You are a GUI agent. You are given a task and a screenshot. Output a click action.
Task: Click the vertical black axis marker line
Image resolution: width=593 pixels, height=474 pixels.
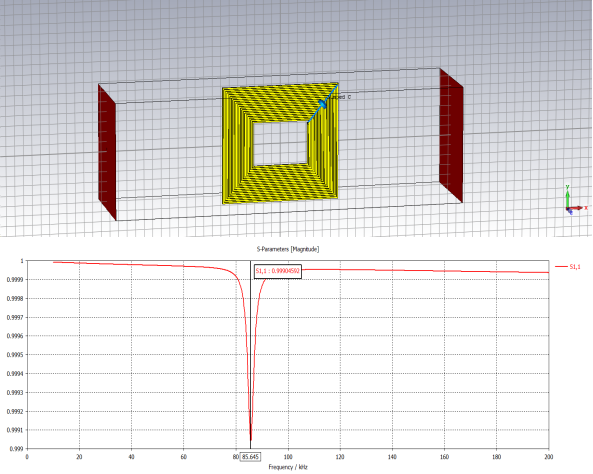pyautogui.click(x=250, y=354)
